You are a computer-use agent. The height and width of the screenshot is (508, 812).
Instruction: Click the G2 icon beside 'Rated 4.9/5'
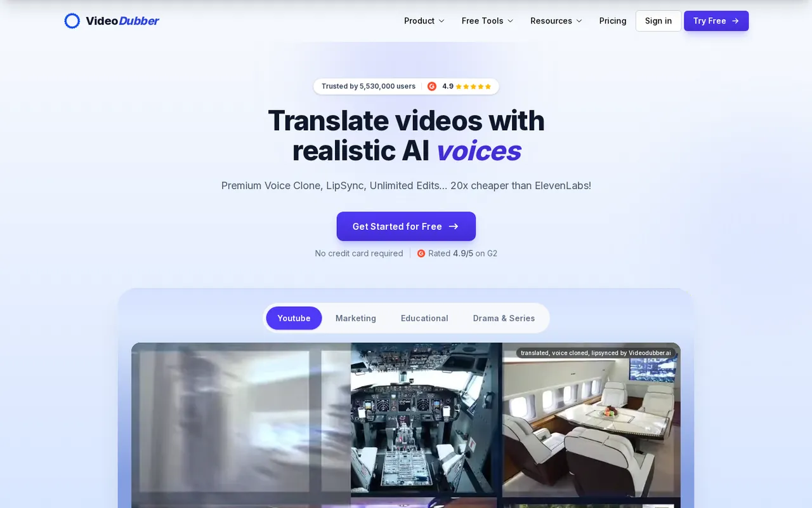[x=421, y=253]
